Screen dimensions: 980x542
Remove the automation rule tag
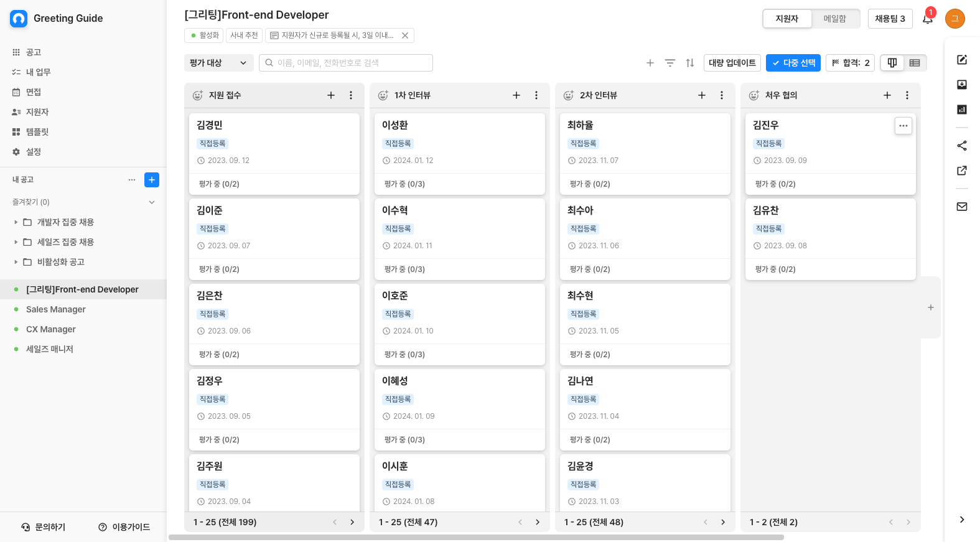click(x=405, y=35)
